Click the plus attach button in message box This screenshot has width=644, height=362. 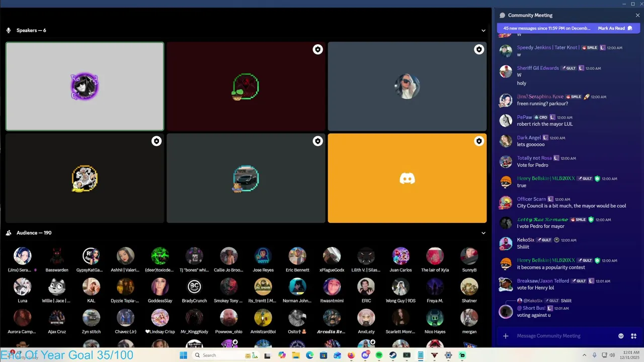tap(506, 336)
